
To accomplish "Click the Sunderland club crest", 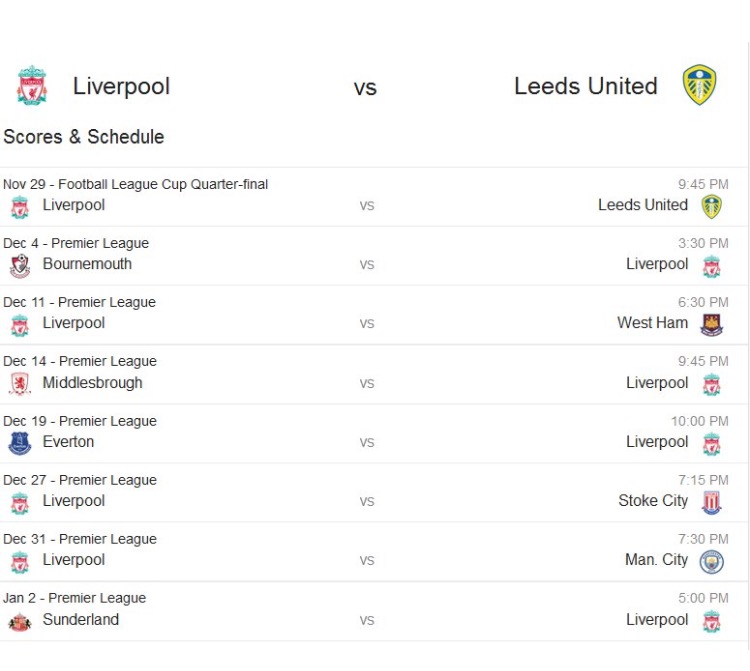I will pyautogui.click(x=20, y=621).
